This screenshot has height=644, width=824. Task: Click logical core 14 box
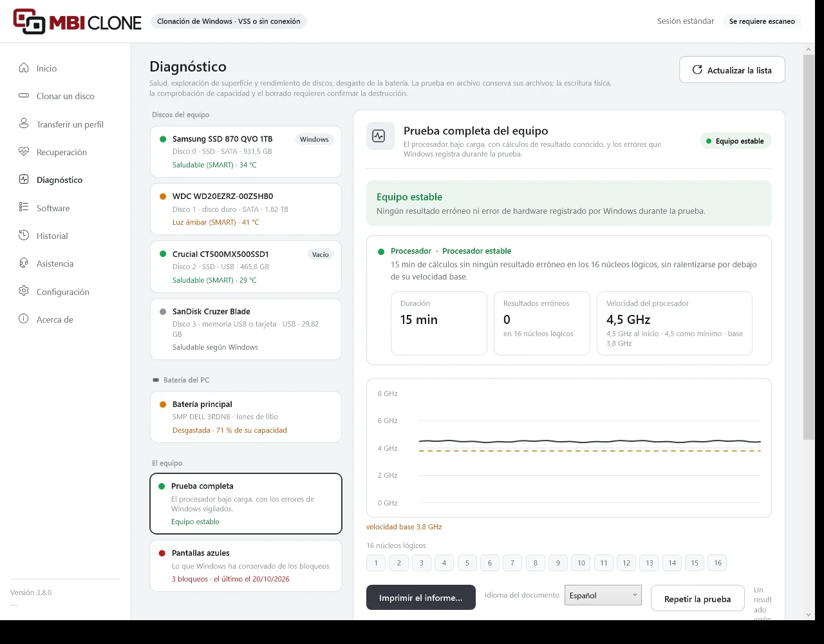tap(672, 563)
